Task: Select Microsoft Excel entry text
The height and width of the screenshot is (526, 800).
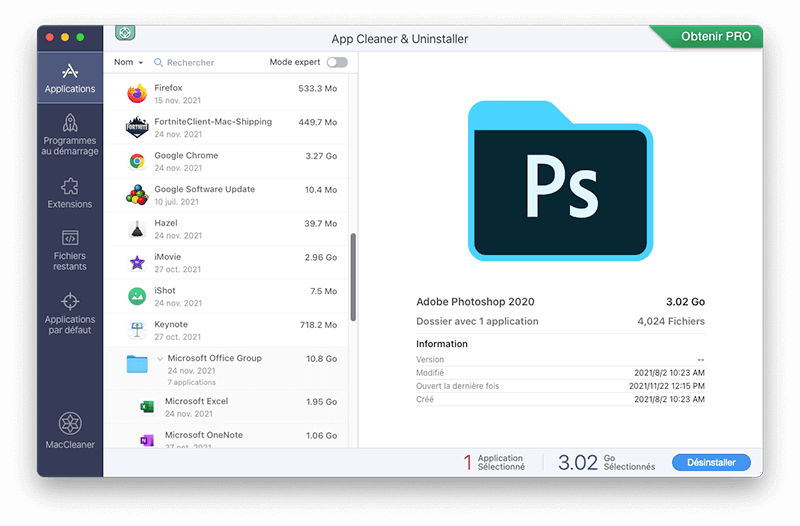Action: click(196, 401)
